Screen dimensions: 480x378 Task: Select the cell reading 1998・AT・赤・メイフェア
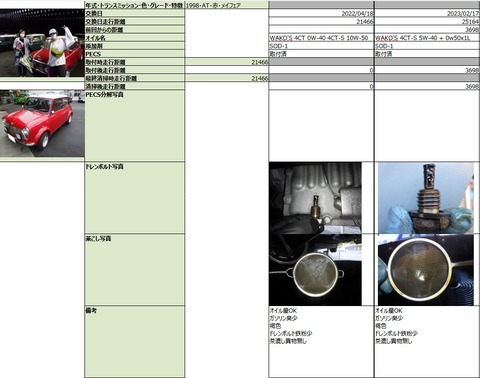click(x=226, y=5)
